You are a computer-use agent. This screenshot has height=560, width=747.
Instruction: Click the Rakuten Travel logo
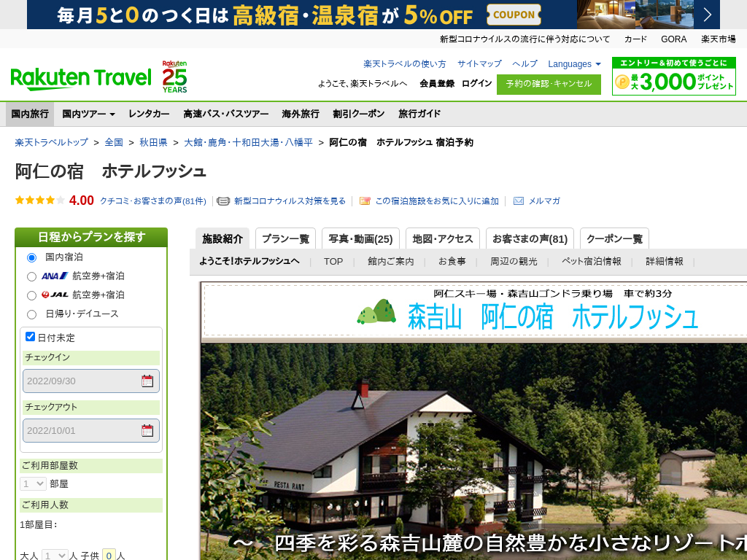81,79
